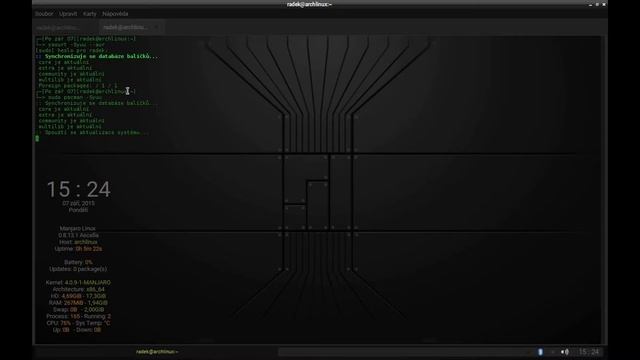Click the bold 'Synchronizuje se databáze balíčků' line

pos(97,56)
